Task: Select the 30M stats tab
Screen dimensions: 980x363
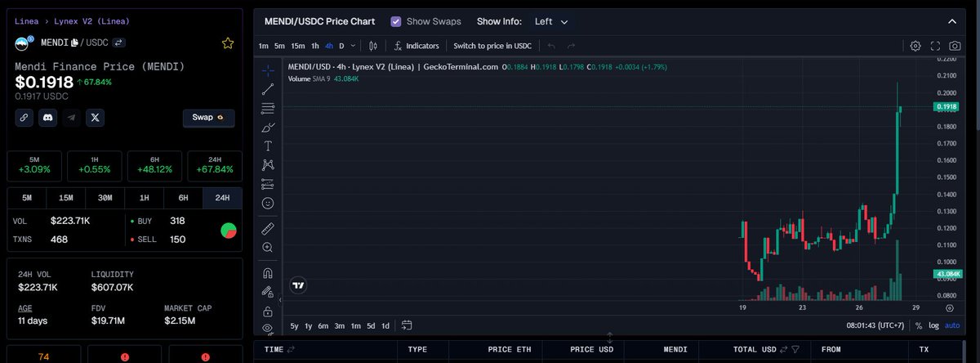Action: click(105, 198)
